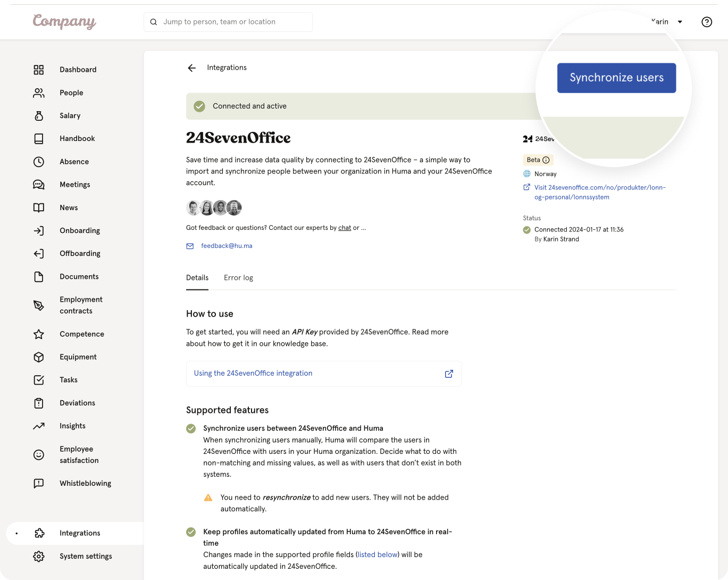Click the Supported features heading
728x580 pixels.
pyautogui.click(x=227, y=410)
